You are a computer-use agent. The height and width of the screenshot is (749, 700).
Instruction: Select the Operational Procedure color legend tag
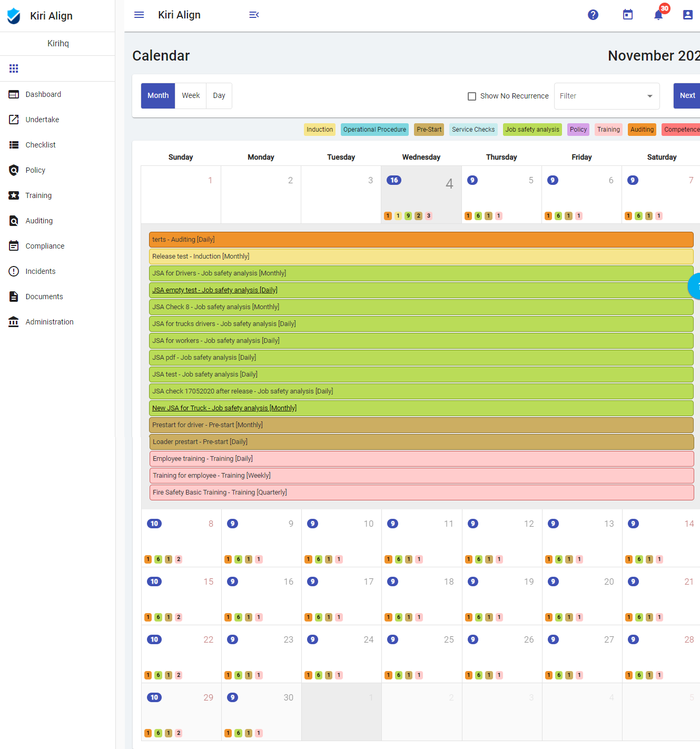coord(374,130)
